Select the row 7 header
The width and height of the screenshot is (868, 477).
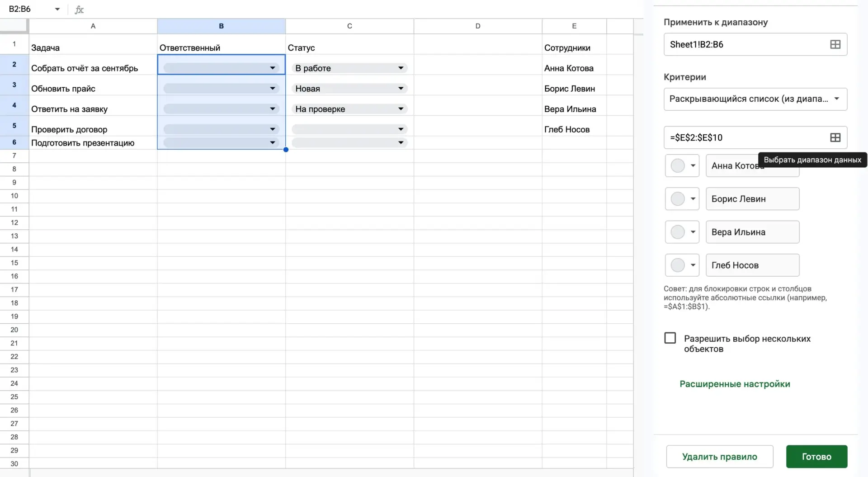14,156
